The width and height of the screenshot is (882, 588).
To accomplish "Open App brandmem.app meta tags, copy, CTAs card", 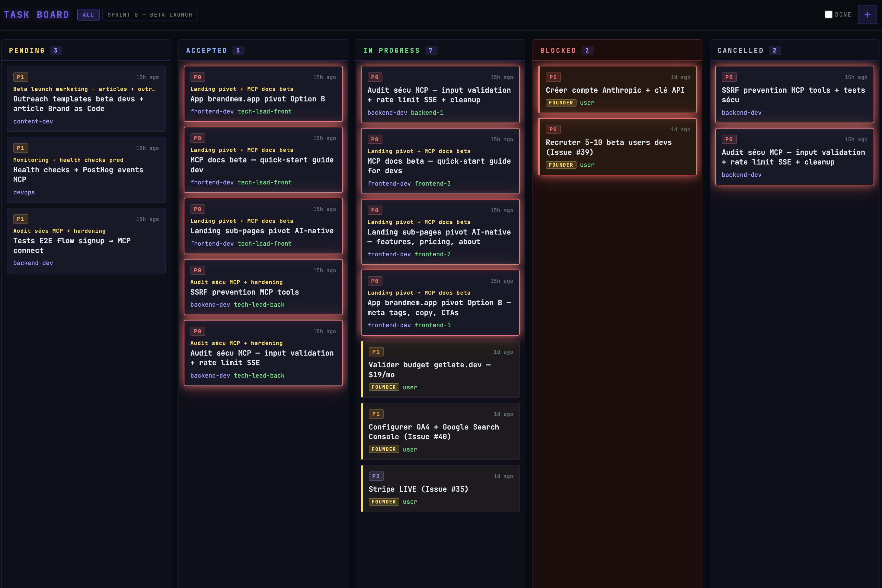I will click(440, 303).
